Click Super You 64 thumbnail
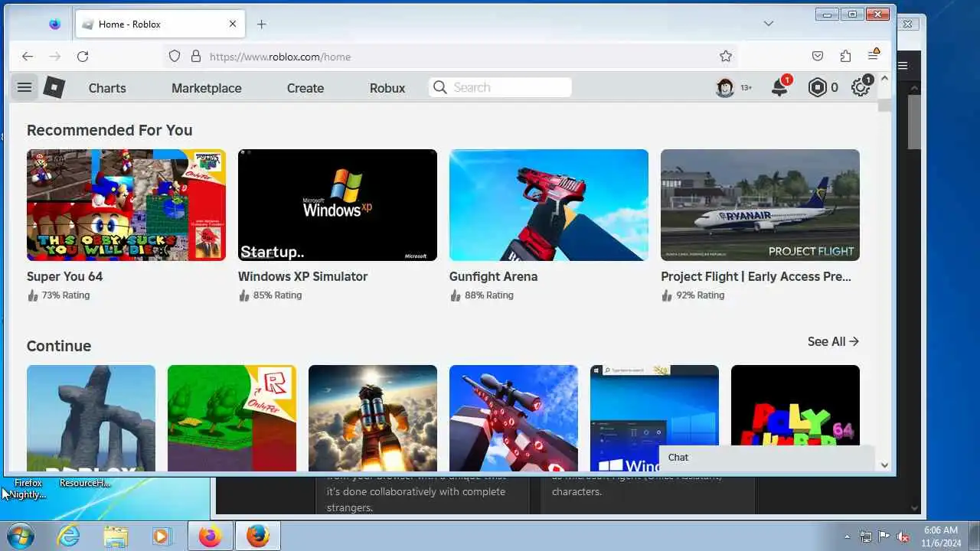The height and width of the screenshot is (551, 980). tap(126, 205)
